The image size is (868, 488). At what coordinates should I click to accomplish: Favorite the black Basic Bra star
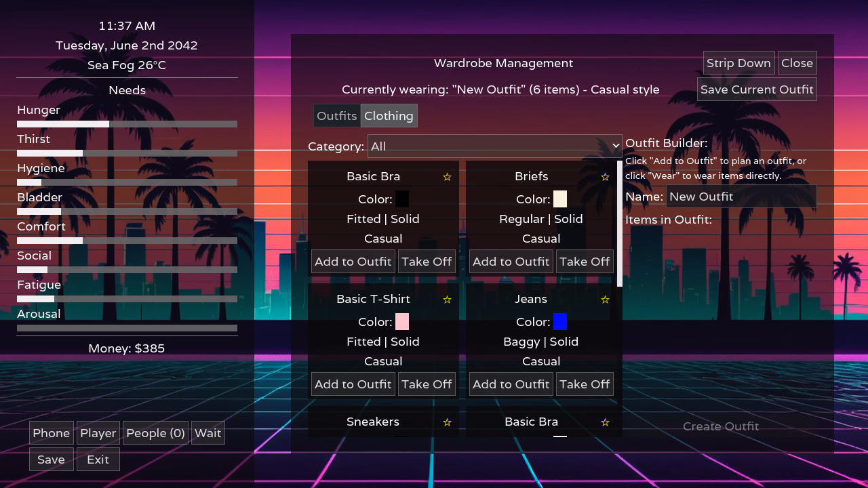coord(447,177)
